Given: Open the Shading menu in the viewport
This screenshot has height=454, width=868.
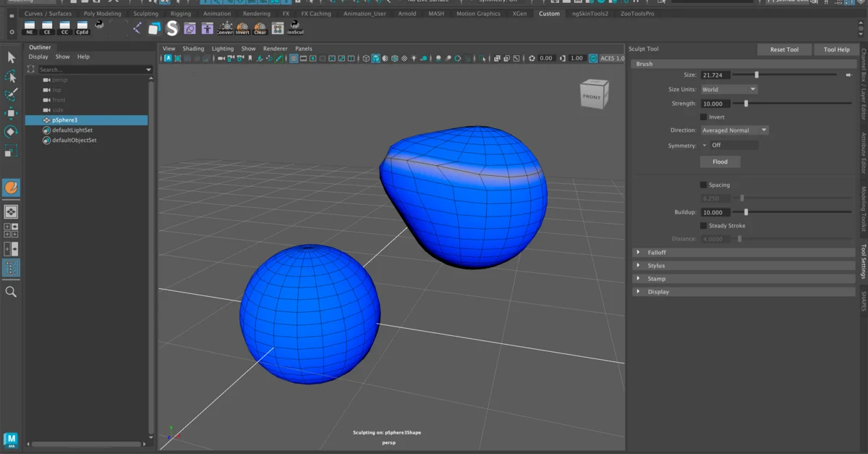Looking at the screenshot, I should (193, 49).
